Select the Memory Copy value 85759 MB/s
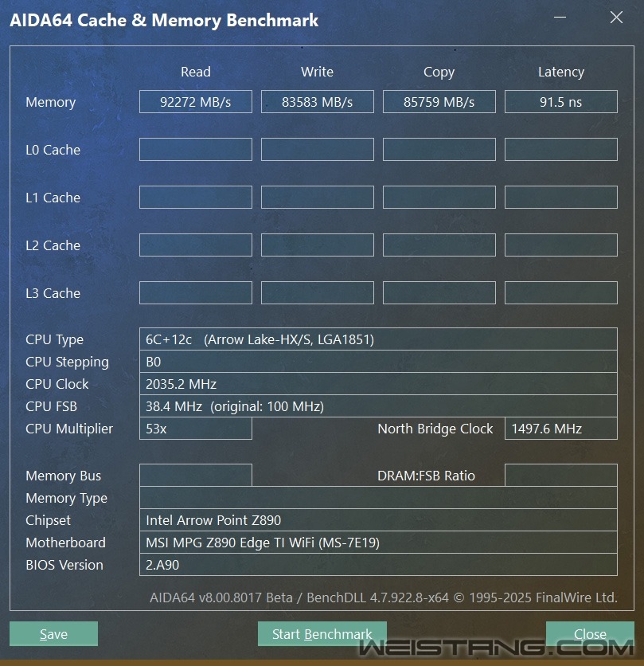The width and height of the screenshot is (644, 666). tap(439, 102)
